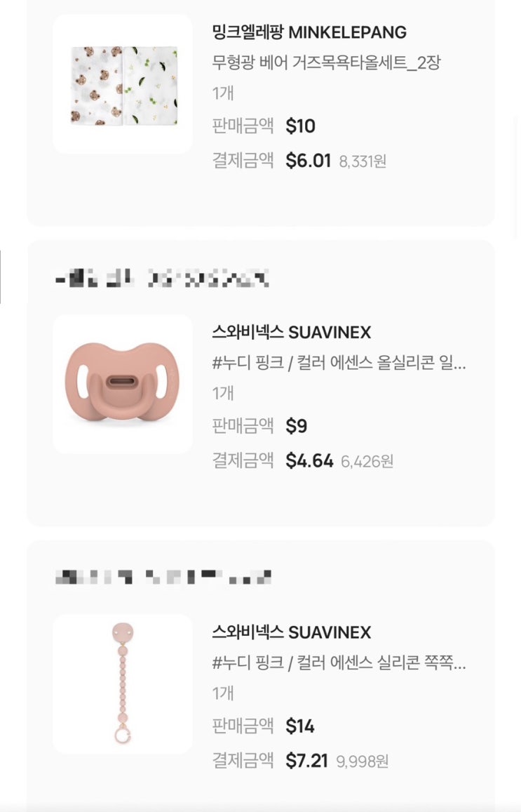Open the 무형광 베어 거즈목욕타올세트_2장 product title
Image resolution: width=521 pixels, height=812 pixels.
click(326, 62)
